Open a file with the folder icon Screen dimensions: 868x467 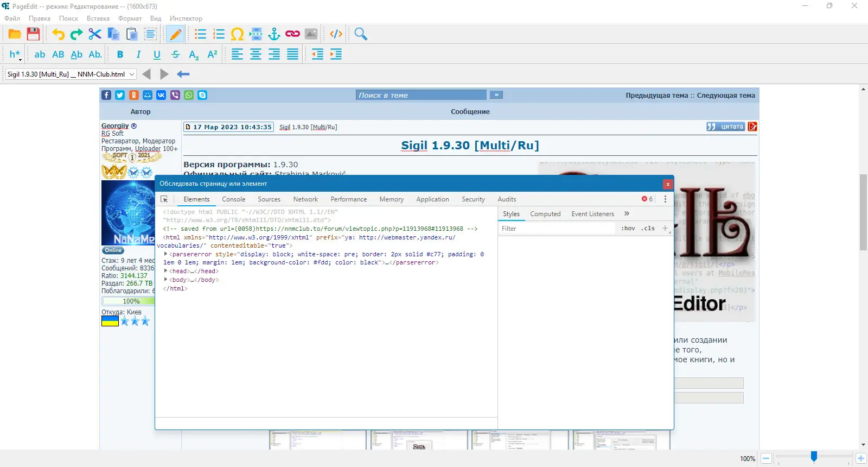point(15,34)
